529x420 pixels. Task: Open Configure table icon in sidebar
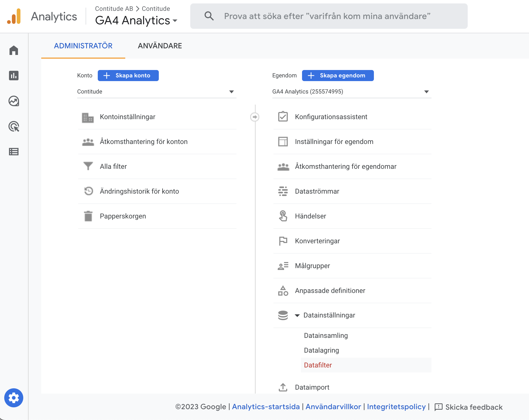point(14,152)
